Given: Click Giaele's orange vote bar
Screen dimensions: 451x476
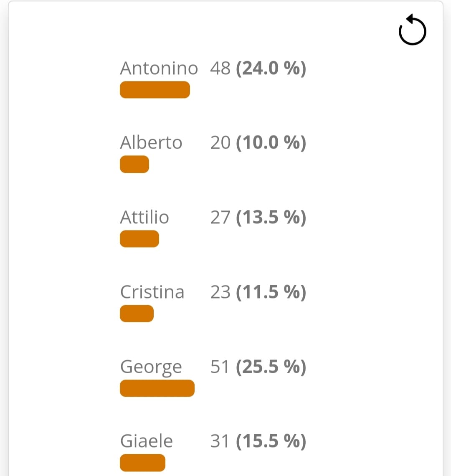Looking at the screenshot, I should tap(143, 463).
